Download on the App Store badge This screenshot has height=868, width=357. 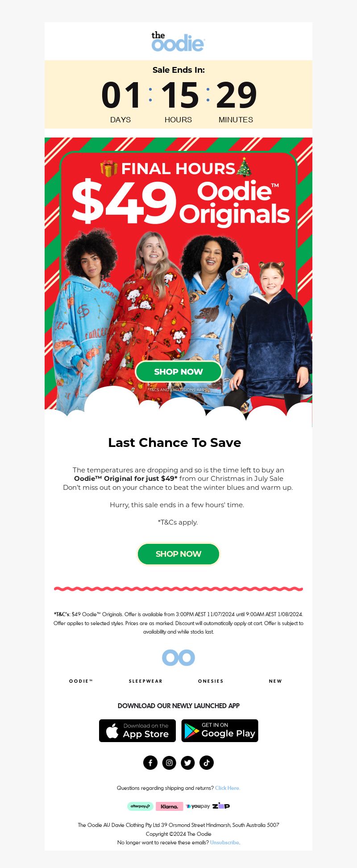(137, 730)
